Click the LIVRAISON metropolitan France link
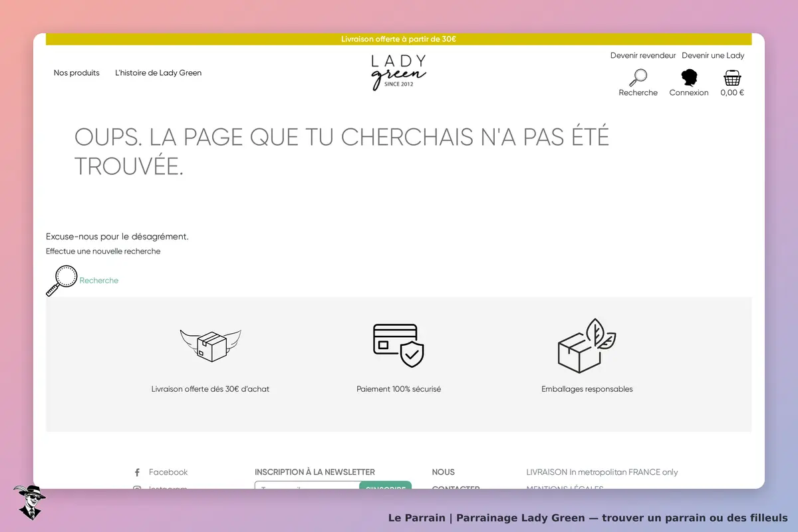Screen dimensions: 798x532 click(602, 472)
